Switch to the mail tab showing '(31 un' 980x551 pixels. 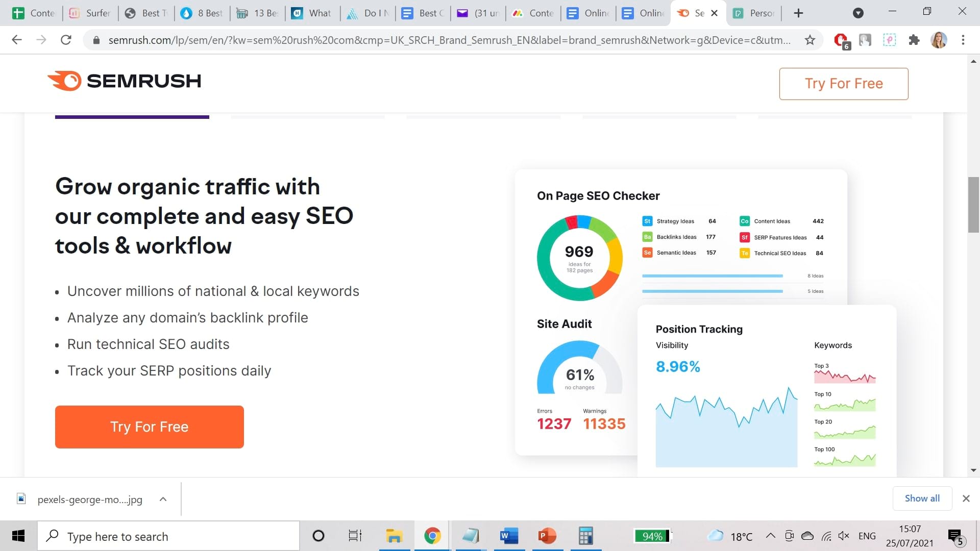[479, 13]
